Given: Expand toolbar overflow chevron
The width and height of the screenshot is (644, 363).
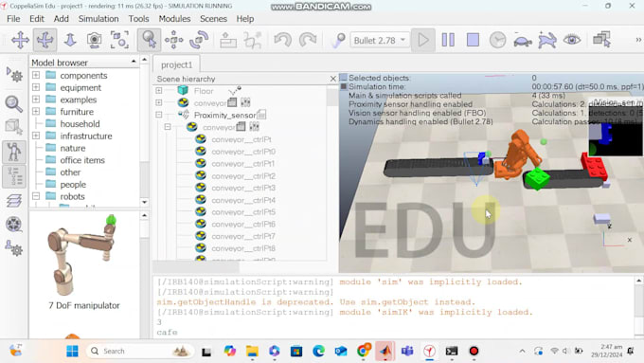Looking at the screenshot, I should click(x=638, y=40).
